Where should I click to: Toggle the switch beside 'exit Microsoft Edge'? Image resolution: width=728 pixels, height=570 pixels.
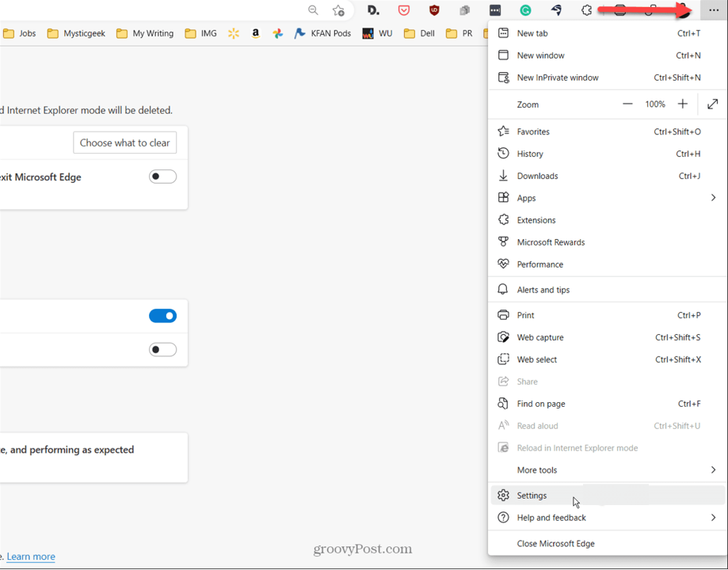[x=162, y=177]
